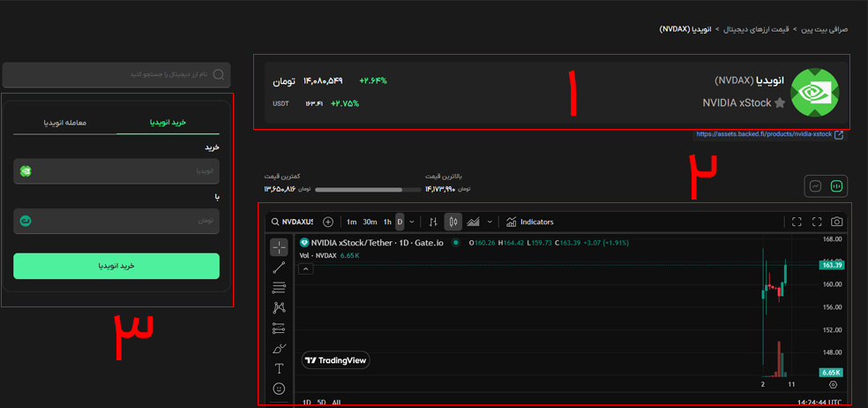This screenshot has height=408, width=868.
Task: Click the rightmost fullscreen chart icon
Action: coord(817,222)
